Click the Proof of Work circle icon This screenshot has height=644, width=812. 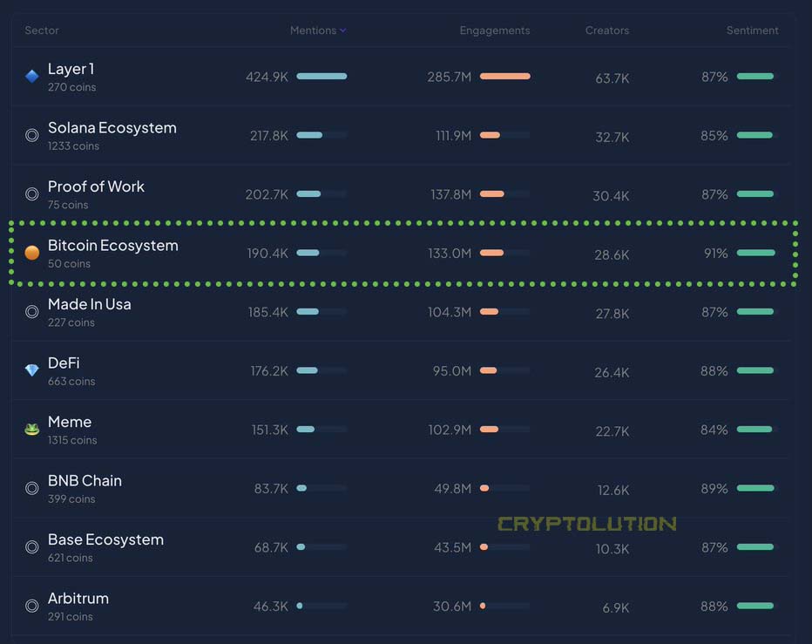(x=32, y=193)
